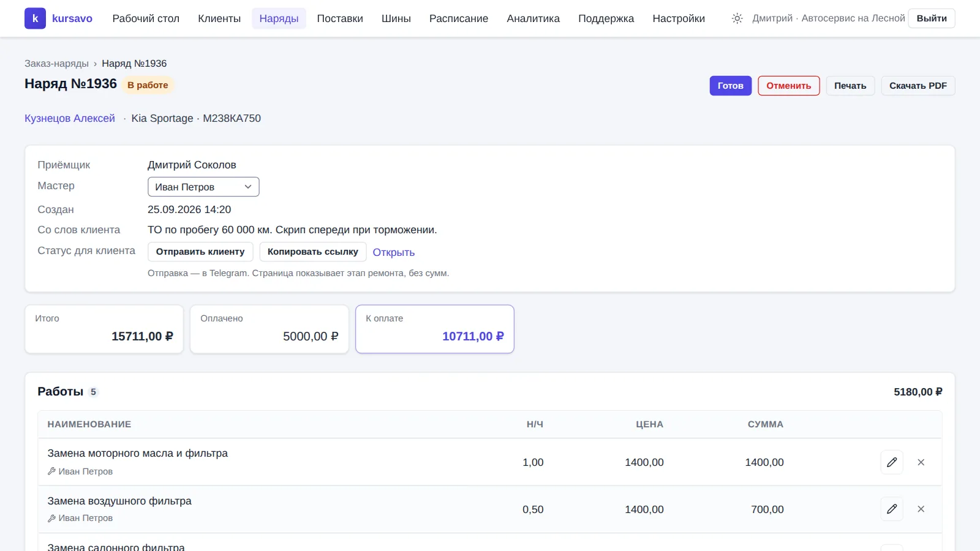Click the kursavo brand name

(x=72, y=18)
